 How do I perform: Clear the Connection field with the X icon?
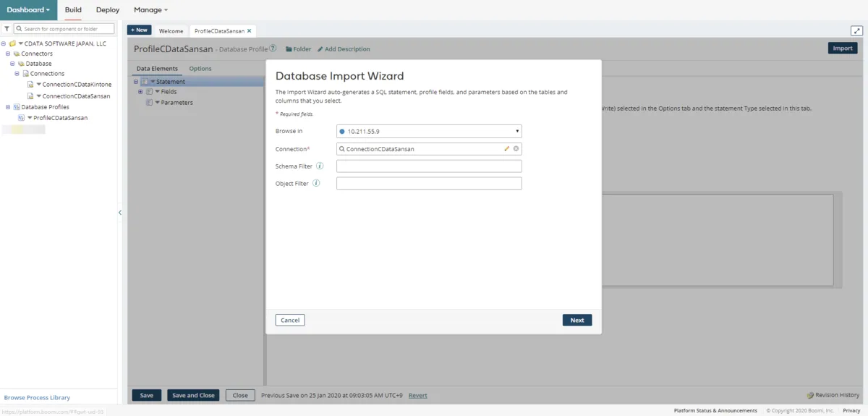click(516, 149)
